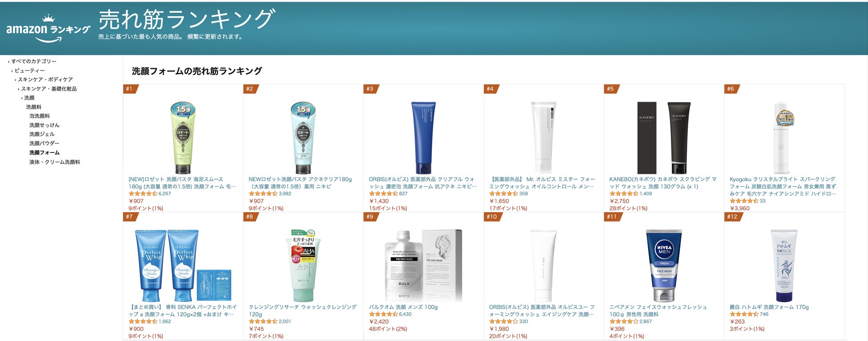This screenshot has height=341, width=868.
Task: Select 洗顔せっけん in the sidebar
Action: click(x=45, y=125)
